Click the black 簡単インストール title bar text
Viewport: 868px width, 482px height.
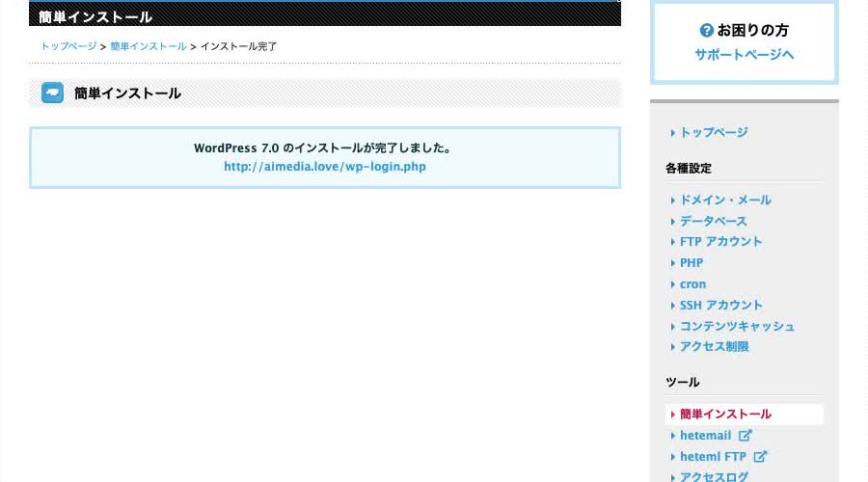click(95, 17)
